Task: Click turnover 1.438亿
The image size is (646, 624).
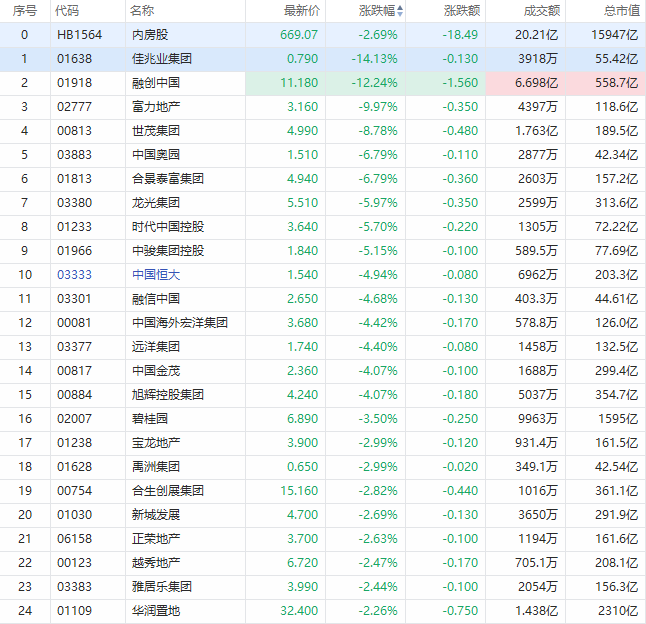Action: tap(536, 610)
